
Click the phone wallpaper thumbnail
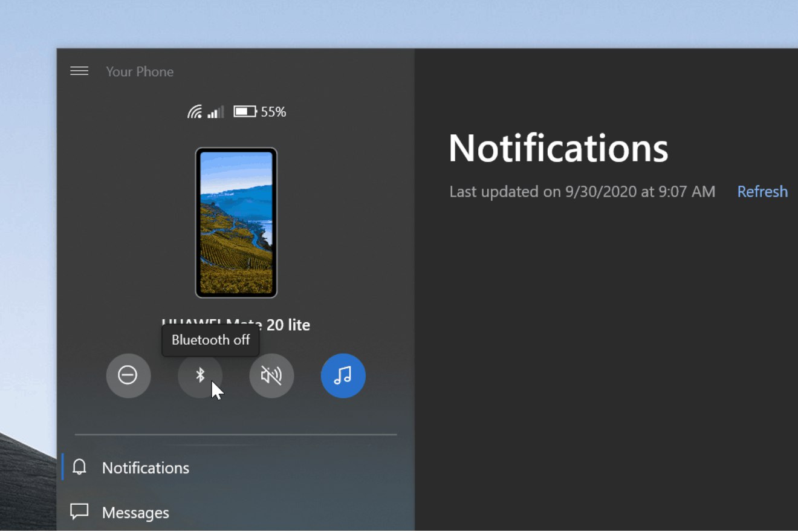click(x=236, y=222)
